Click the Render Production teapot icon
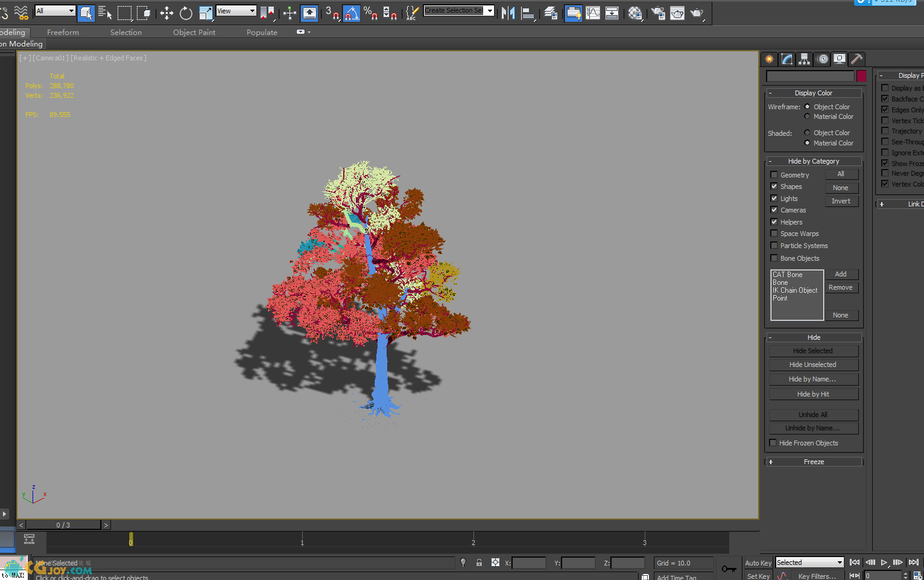924x580 pixels. pos(697,13)
